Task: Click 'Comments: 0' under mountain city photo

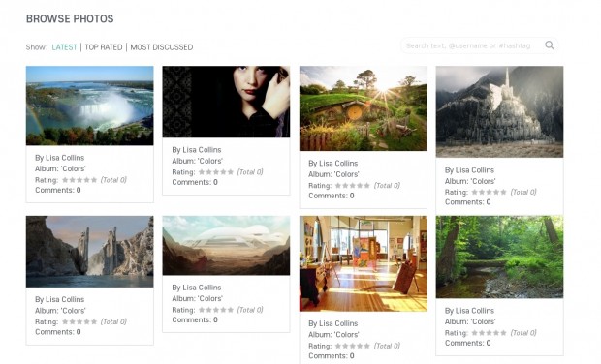Action: (x=468, y=202)
